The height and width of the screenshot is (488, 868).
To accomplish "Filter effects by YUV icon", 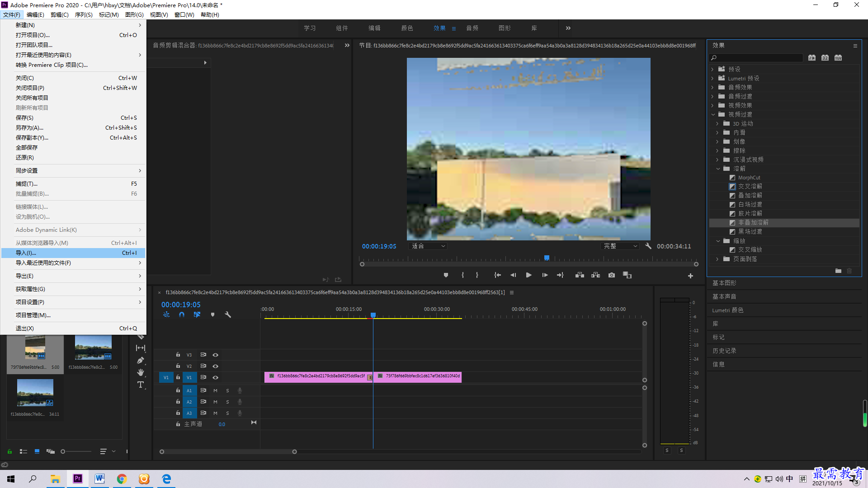I will click(x=838, y=58).
